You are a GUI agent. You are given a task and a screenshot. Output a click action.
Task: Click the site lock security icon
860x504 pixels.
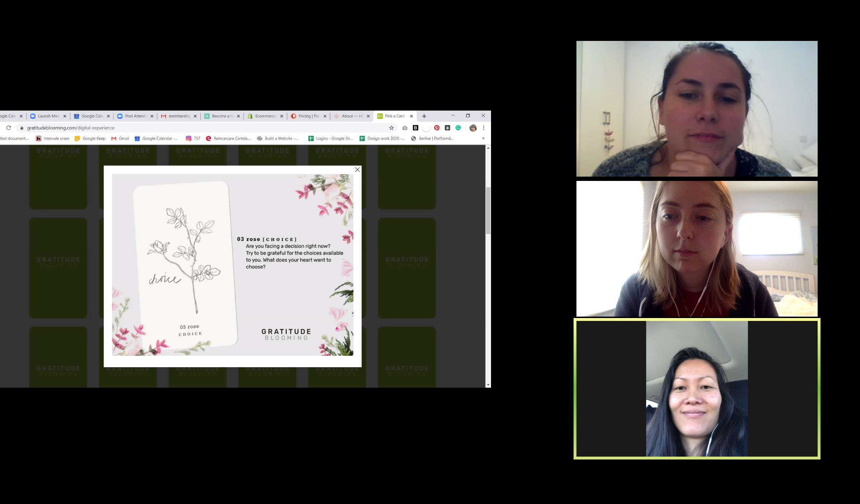point(22,128)
